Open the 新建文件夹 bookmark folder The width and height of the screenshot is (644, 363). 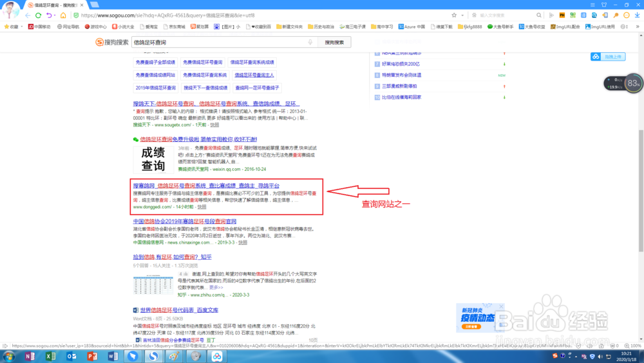290,26
